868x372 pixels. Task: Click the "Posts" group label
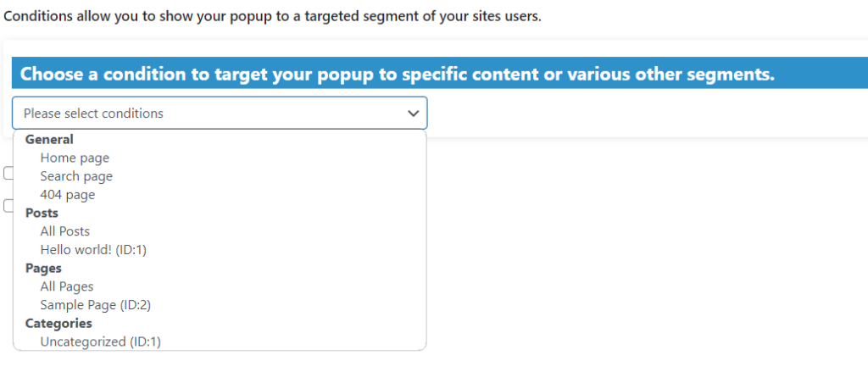tap(42, 214)
